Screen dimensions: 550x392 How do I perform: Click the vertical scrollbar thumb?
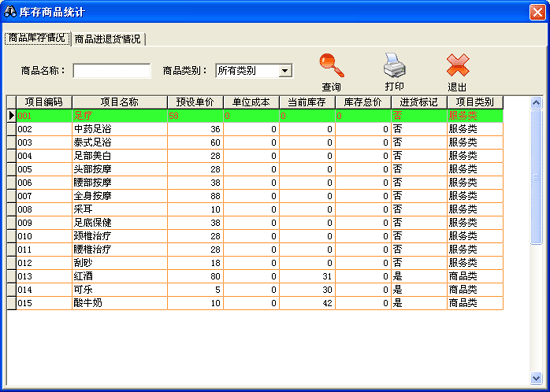point(536,177)
